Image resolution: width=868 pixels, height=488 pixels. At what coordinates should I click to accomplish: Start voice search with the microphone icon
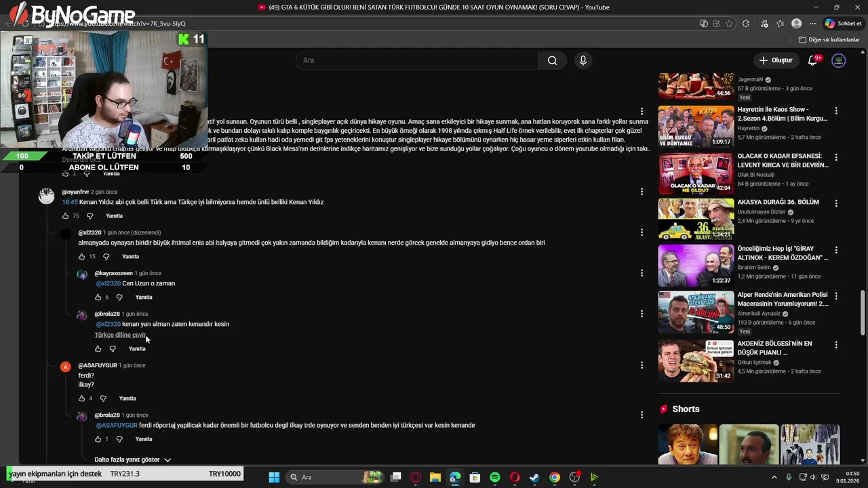(x=583, y=60)
